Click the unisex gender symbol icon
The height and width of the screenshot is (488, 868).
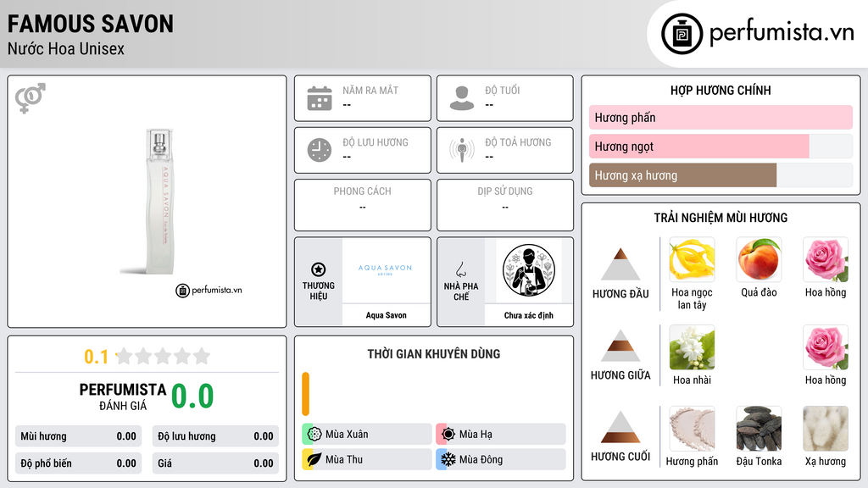coord(31,98)
